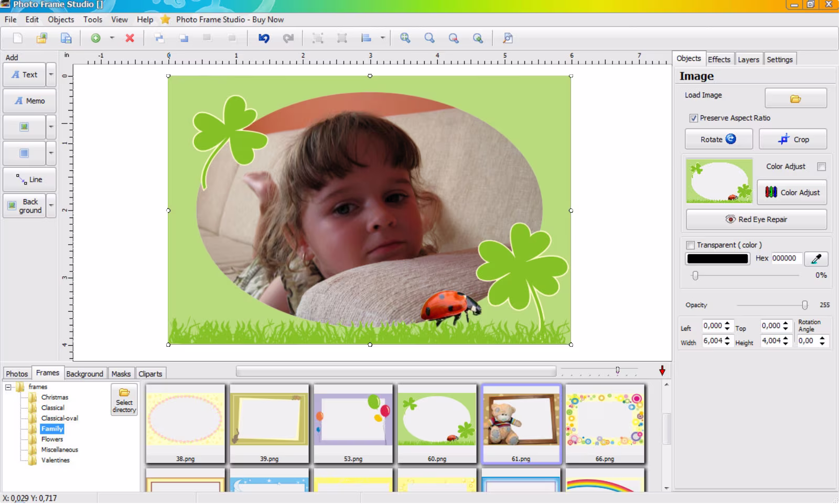The width and height of the screenshot is (840, 504).
Task: Click the save project toolbar icon
Action: [x=66, y=38]
